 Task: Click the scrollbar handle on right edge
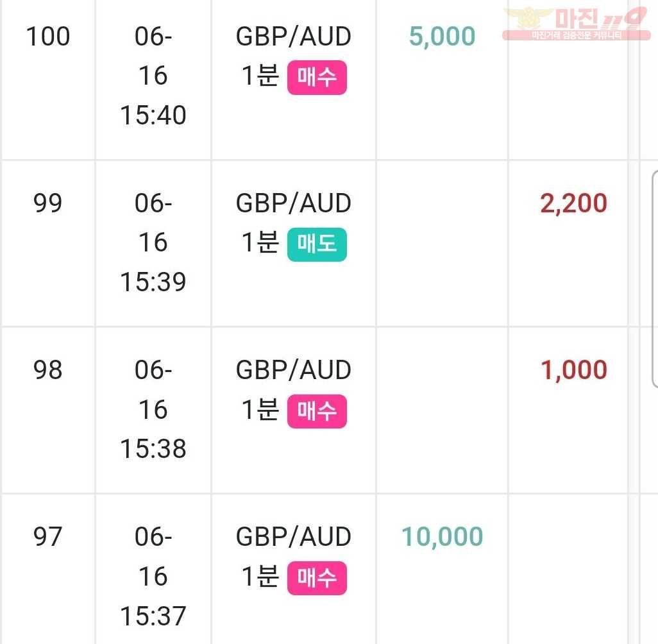coord(655,279)
